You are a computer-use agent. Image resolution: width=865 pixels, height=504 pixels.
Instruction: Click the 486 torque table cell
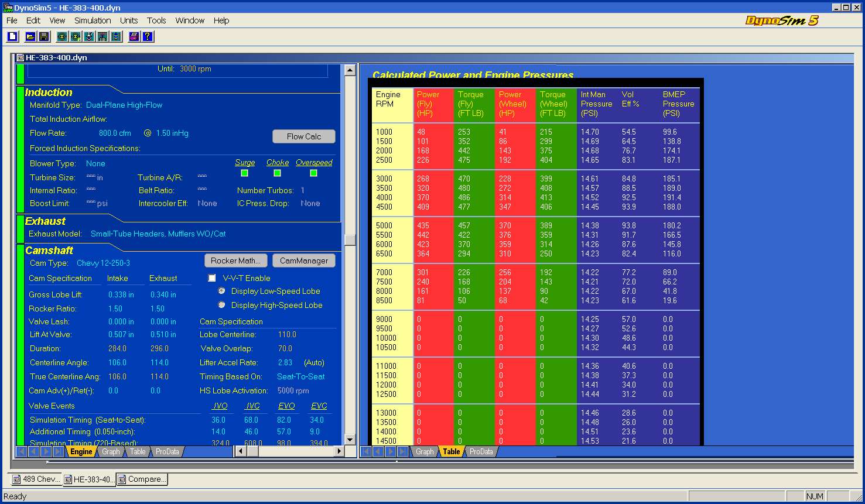click(x=464, y=197)
